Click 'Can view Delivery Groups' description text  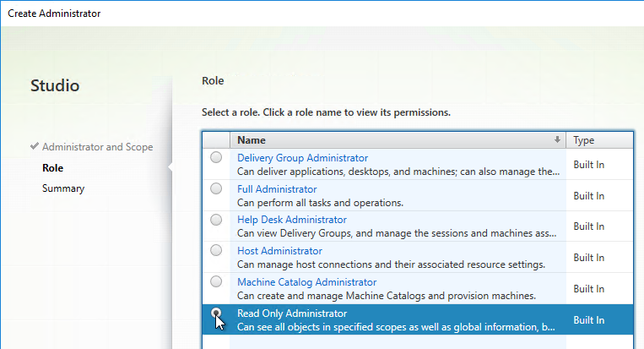(x=397, y=233)
